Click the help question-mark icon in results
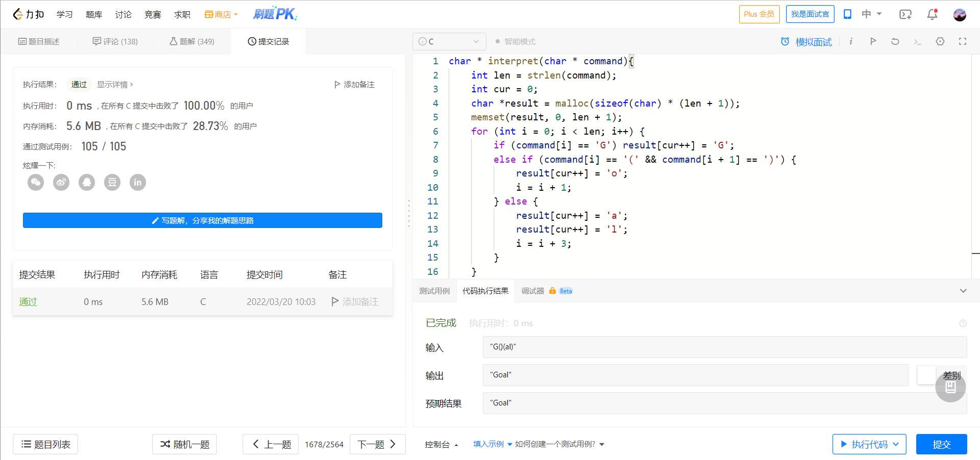Screen dimensions: 980x460 tap(963, 323)
